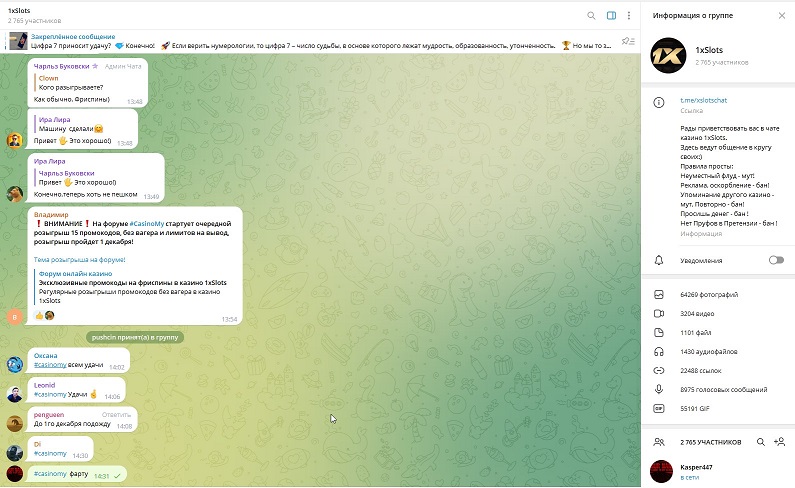Image resolution: width=795 pixels, height=488 pixels.
Task: Click the info circle icon near the group link
Action: 659,102
